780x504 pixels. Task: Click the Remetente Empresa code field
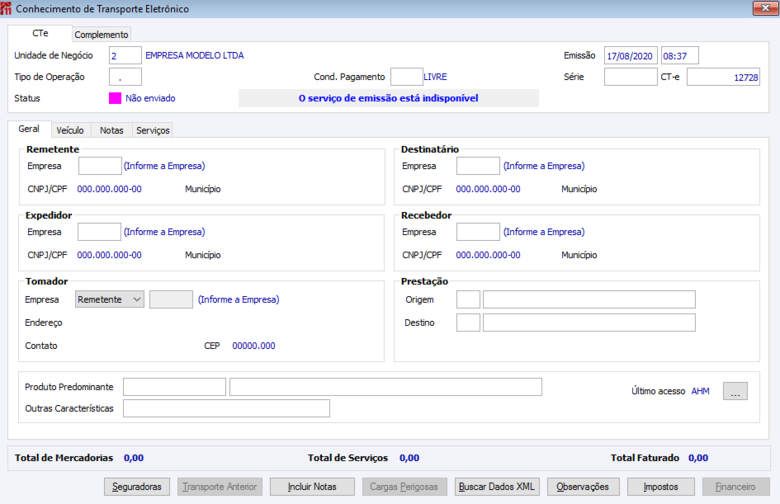point(99,166)
